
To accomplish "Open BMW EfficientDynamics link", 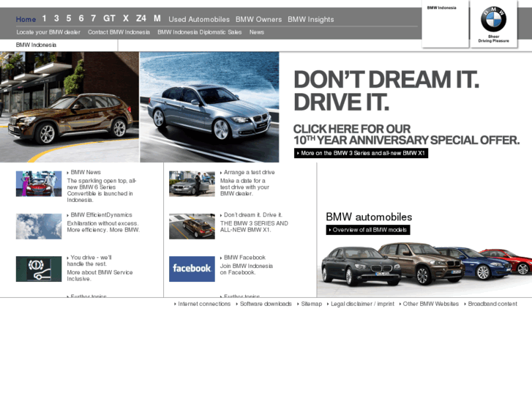I will [x=101, y=215].
